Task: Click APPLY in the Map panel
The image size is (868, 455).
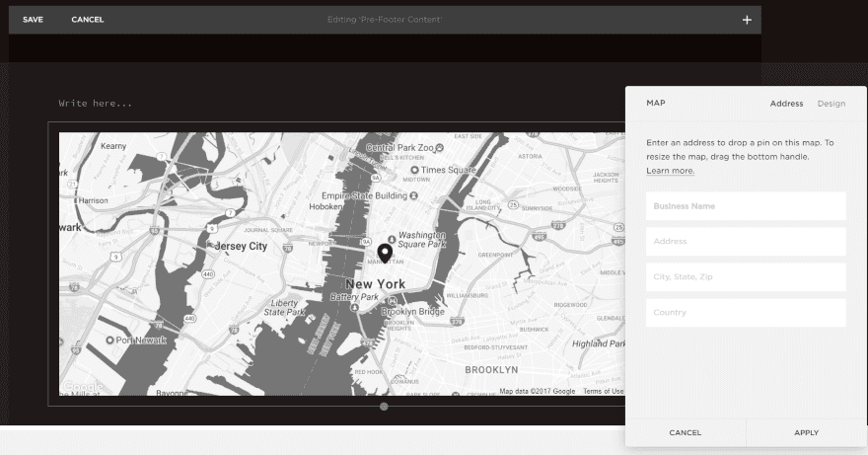Action: (806, 432)
